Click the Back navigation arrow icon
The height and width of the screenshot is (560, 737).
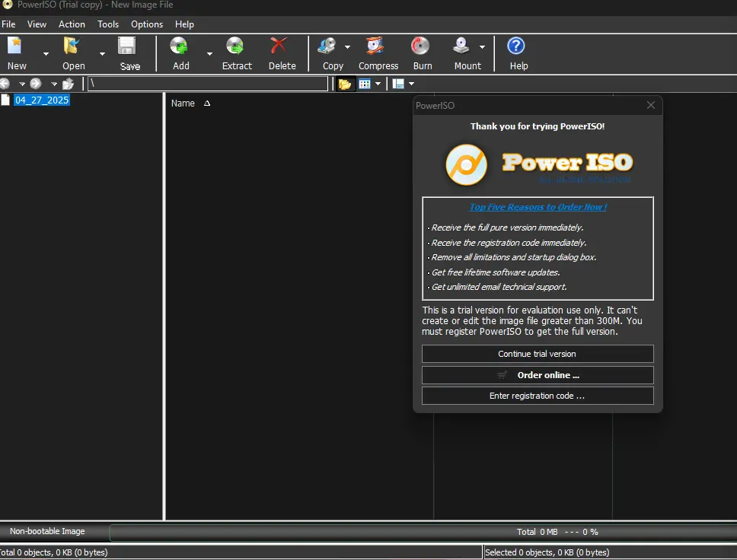[5, 84]
